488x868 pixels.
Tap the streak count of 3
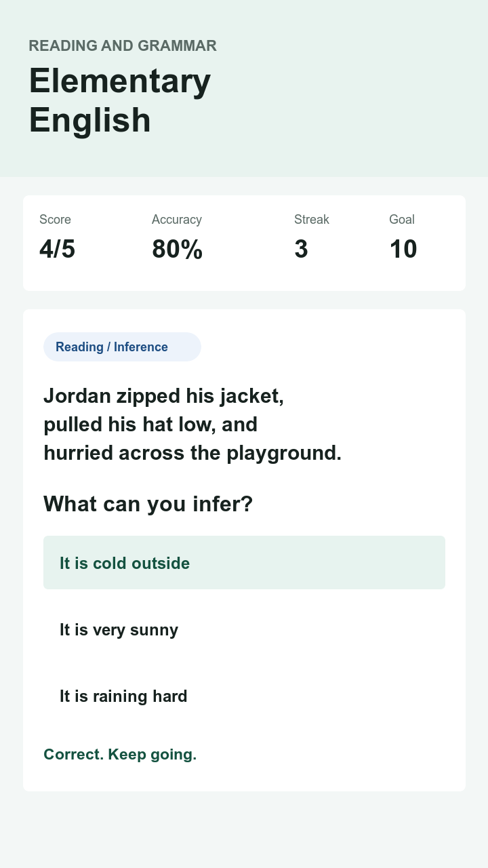pyautogui.click(x=301, y=249)
